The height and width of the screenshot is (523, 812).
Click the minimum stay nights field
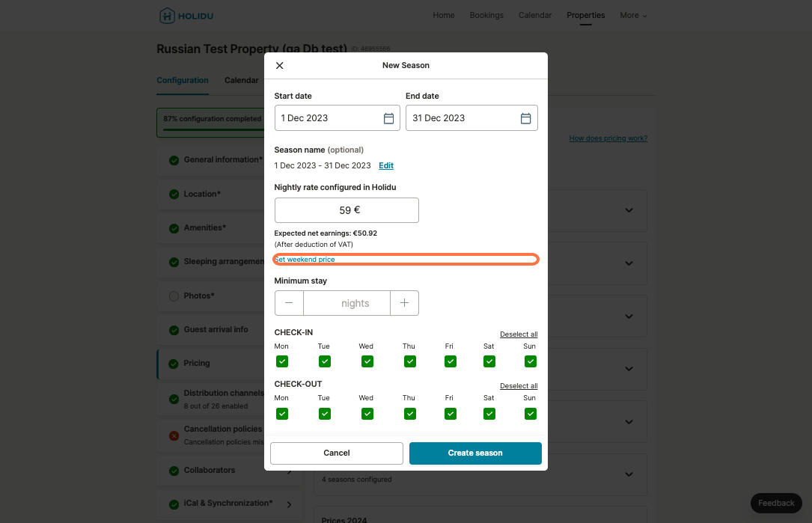pyautogui.click(x=347, y=303)
